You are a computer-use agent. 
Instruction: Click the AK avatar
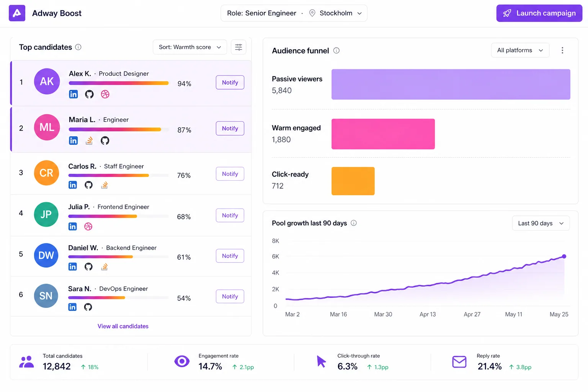click(47, 82)
